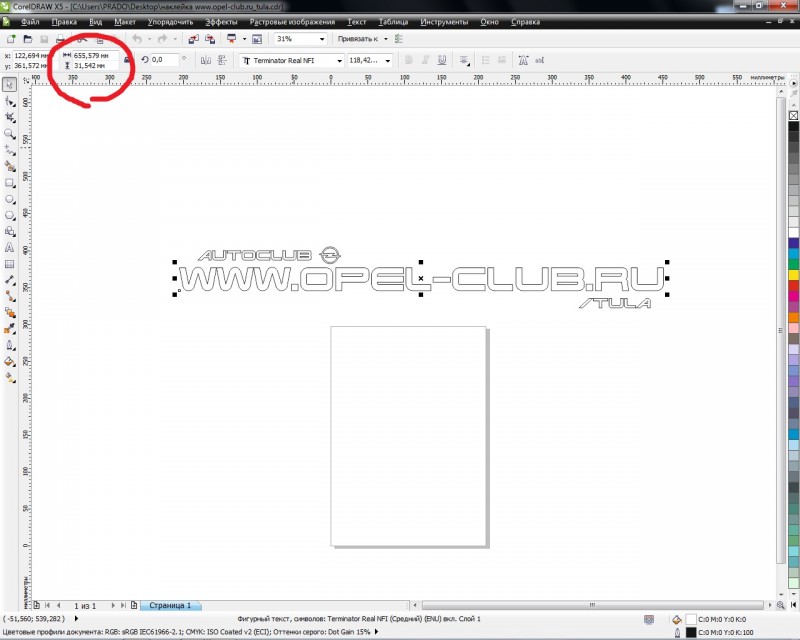
Task: Select the Pick tool in toolbox
Action: [9, 85]
